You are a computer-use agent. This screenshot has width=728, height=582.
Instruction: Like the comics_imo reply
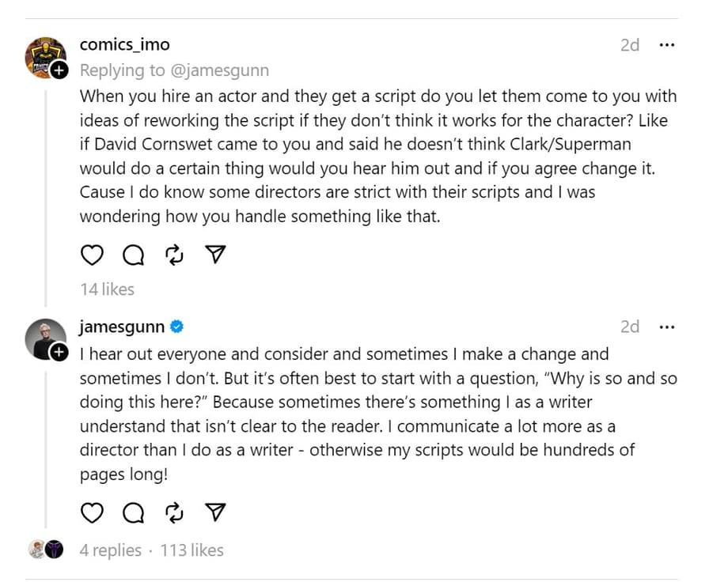[93, 255]
